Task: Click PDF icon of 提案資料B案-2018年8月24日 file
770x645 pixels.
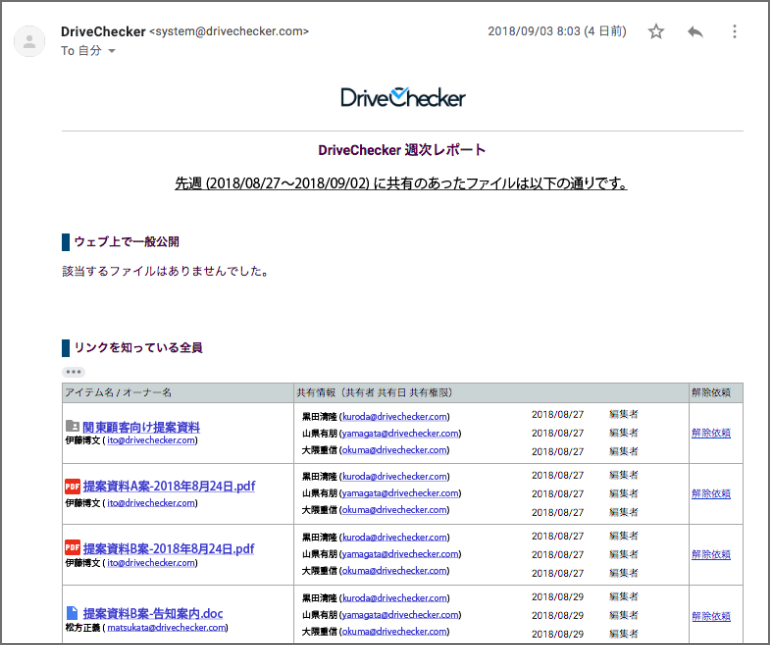Action: click(x=73, y=547)
